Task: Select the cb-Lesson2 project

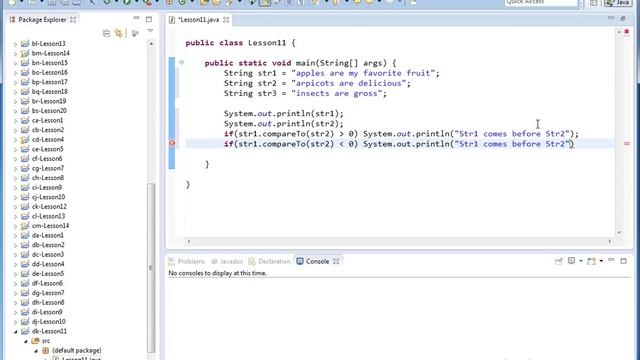Action: (x=48, y=130)
